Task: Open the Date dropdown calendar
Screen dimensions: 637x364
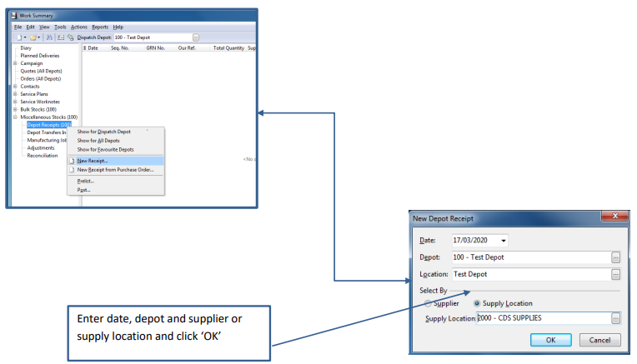Action: point(504,240)
